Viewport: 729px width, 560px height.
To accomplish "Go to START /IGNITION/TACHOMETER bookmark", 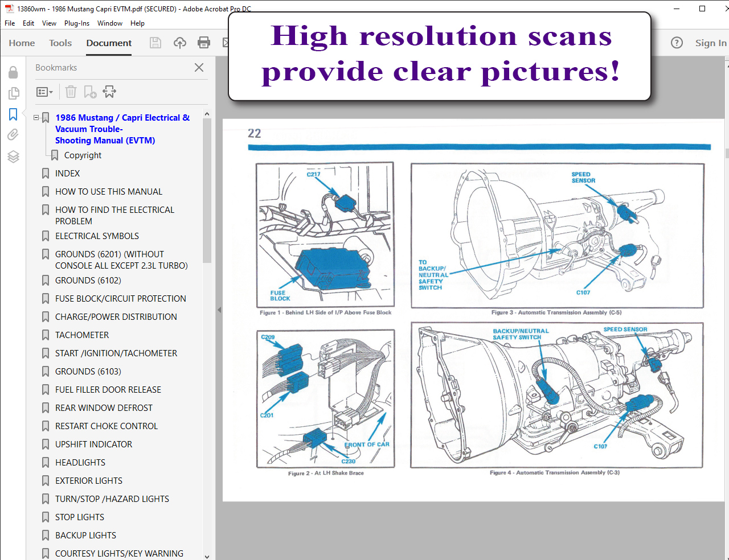I will [116, 353].
